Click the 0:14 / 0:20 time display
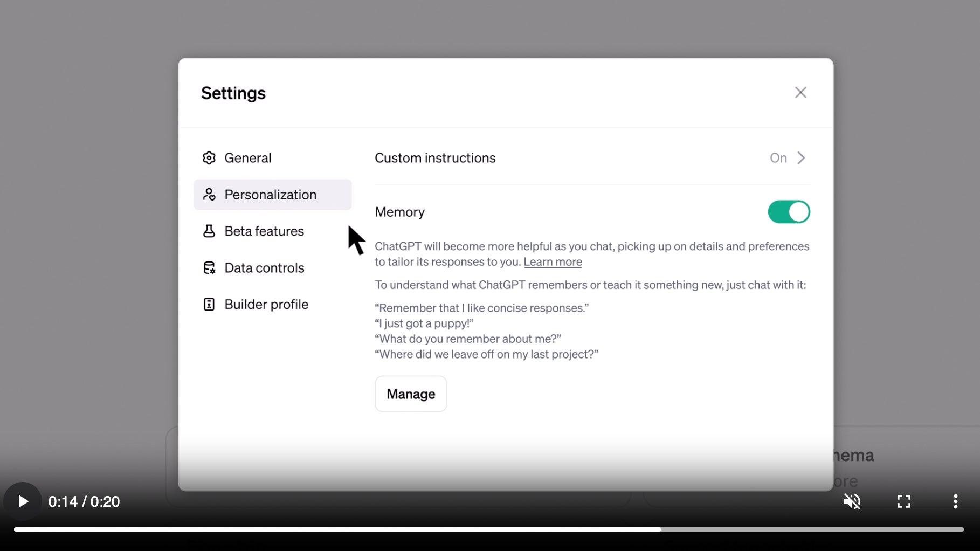980x551 pixels. pyautogui.click(x=84, y=502)
